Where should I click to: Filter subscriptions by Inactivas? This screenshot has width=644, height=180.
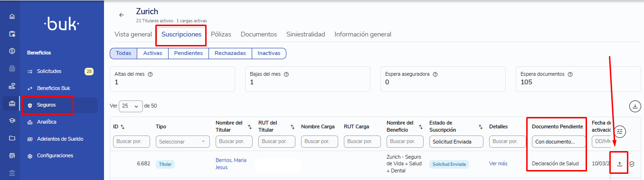pyautogui.click(x=269, y=53)
